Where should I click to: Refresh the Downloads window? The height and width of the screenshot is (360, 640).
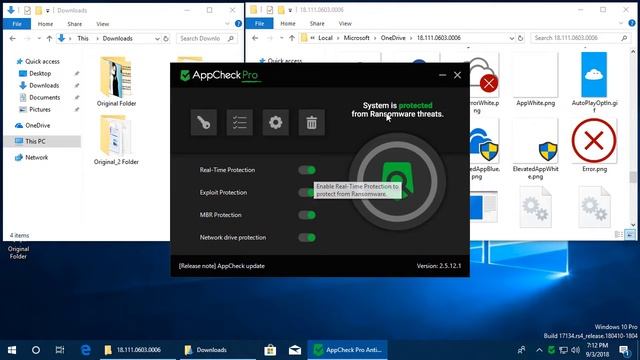[x=166, y=38]
